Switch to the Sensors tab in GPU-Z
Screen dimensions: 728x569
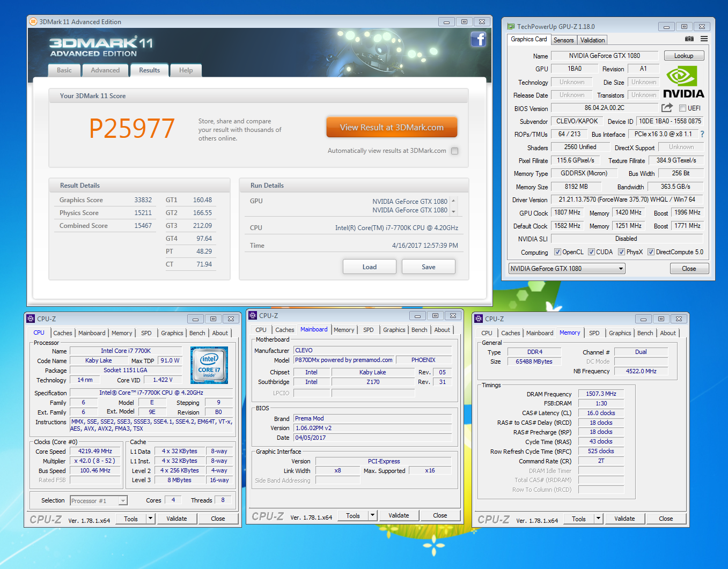(x=563, y=40)
